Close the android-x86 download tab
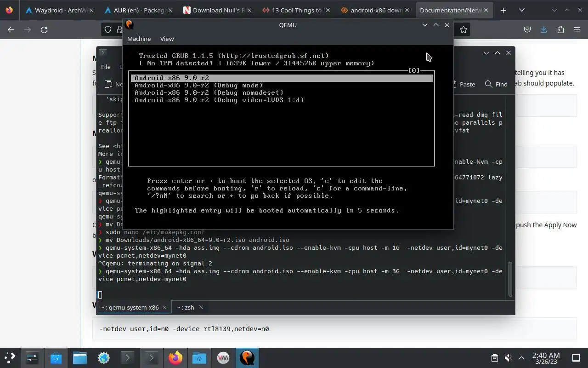The width and height of the screenshot is (588, 368). pos(407,10)
